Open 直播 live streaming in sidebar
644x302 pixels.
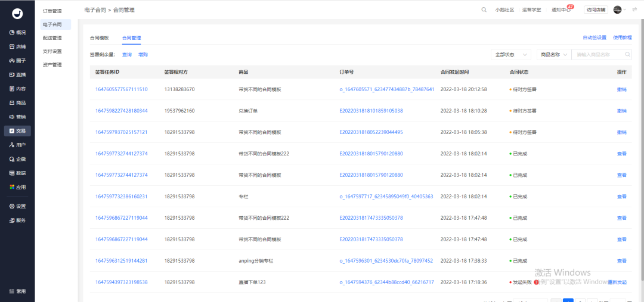point(17,74)
